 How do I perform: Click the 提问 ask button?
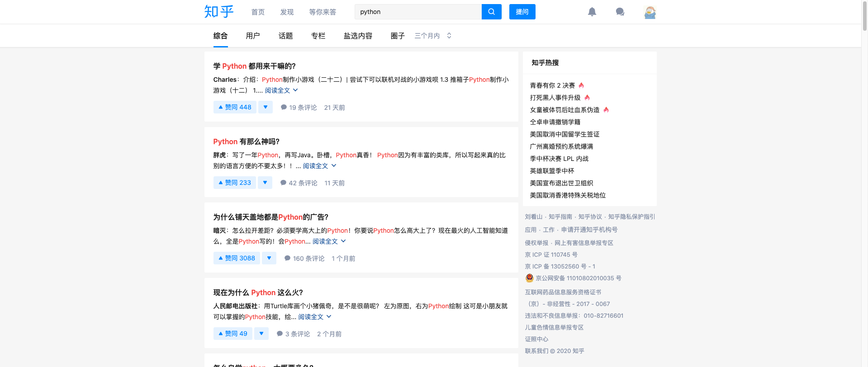click(522, 12)
